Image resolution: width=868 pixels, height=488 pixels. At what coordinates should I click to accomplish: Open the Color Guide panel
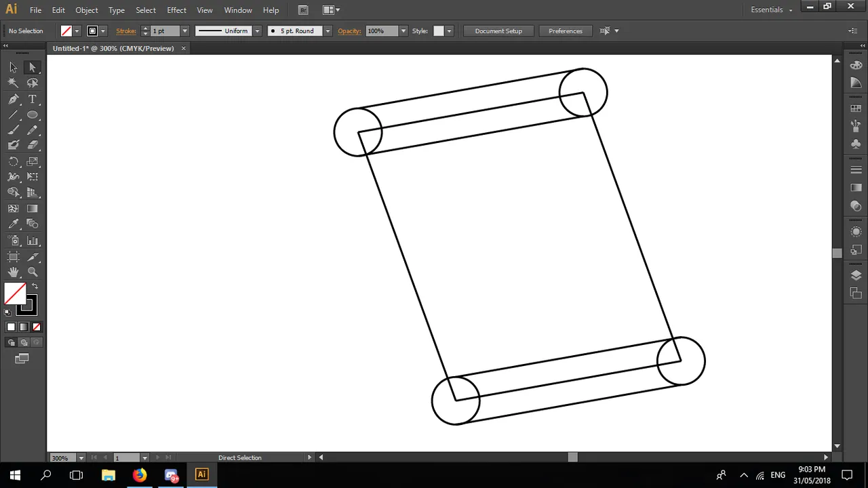(856, 83)
